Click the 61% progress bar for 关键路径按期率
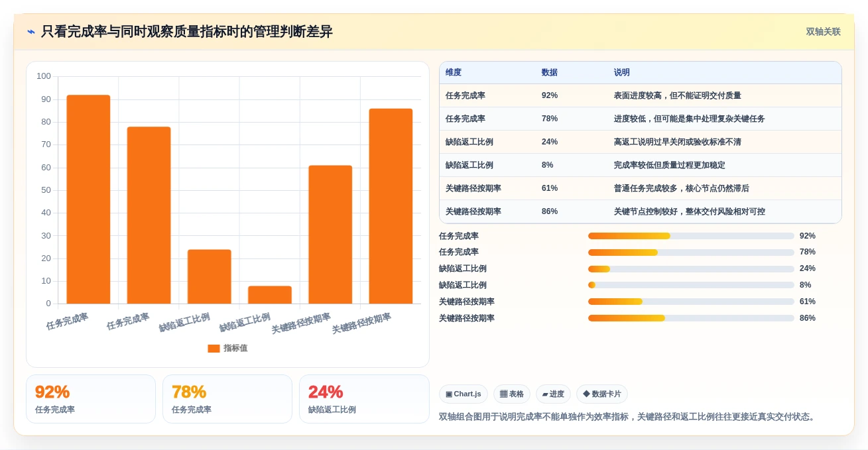Viewport: 868px width, 450px height. pos(691,302)
